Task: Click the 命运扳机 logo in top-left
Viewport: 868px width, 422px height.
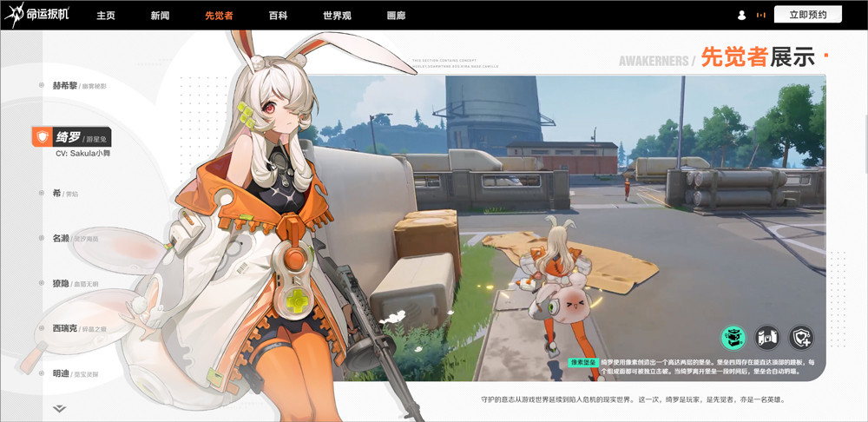Action: point(36,15)
